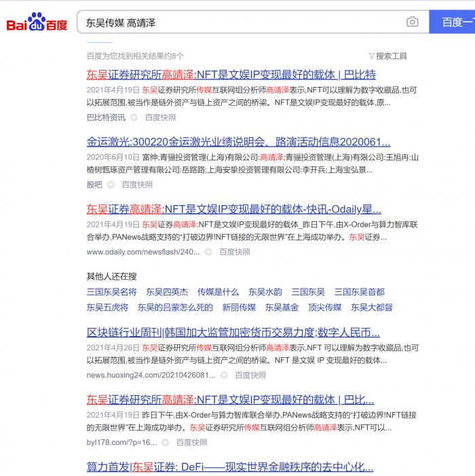Click 股吧 source label
The image size is (475, 476).
[94, 185]
